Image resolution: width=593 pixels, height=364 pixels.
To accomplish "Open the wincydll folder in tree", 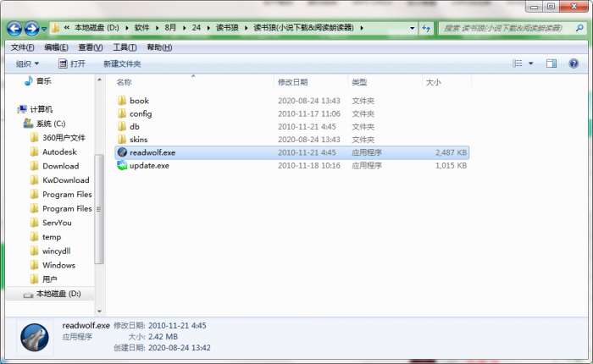I will [x=56, y=251].
